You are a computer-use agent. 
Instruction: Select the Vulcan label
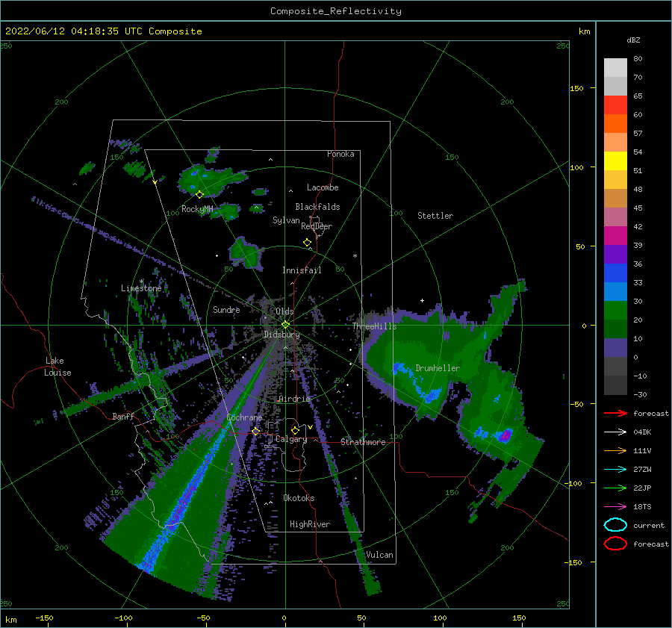(x=380, y=555)
